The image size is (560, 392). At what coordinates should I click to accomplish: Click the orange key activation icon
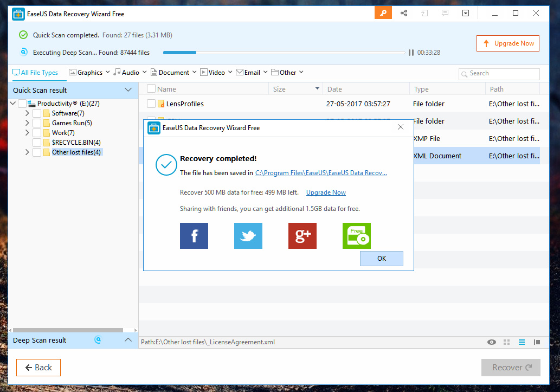383,13
